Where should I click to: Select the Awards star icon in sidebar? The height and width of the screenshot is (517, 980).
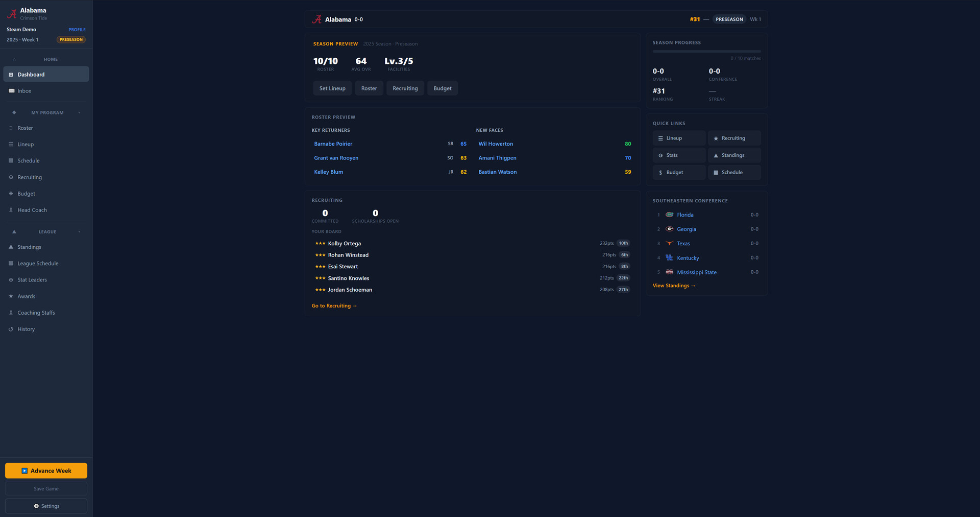(11, 296)
